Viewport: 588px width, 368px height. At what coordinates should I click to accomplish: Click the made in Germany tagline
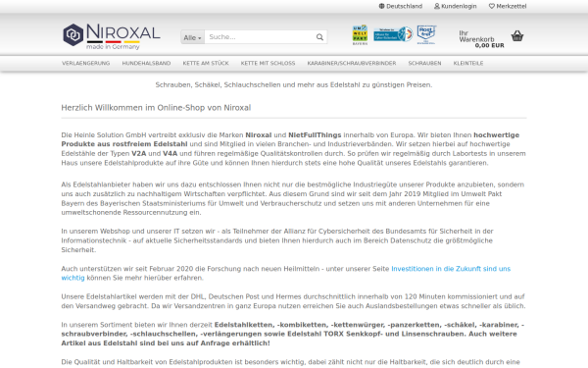pyautogui.click(x=113, y=46)
